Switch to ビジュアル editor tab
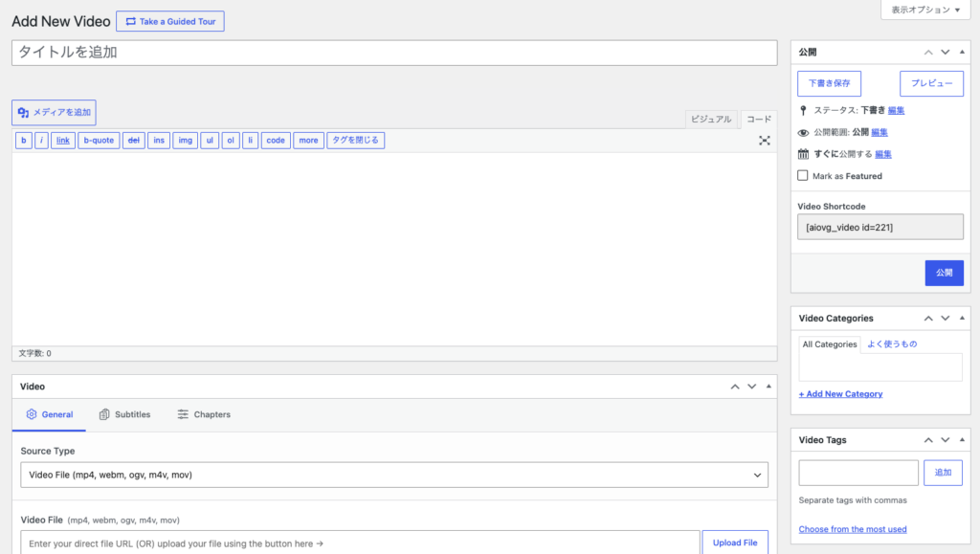Image resolution: width=980 pixels, height=554 pixels. point(711,120)
